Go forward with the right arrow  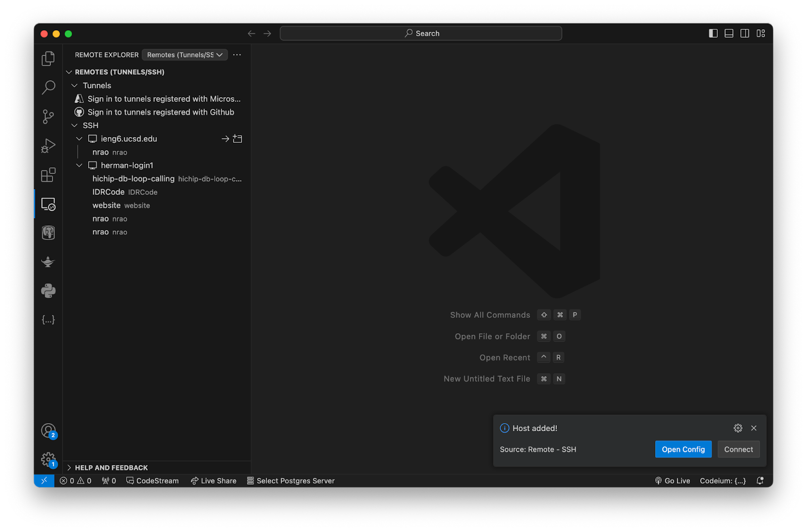point(267,33)
